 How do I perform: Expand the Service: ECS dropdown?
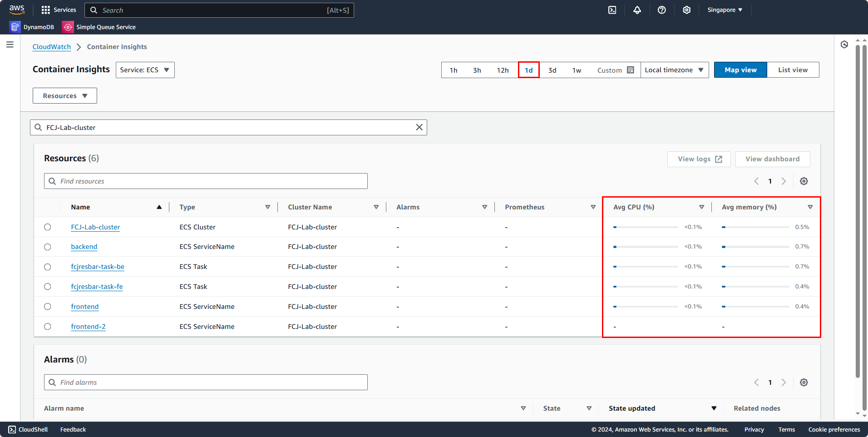(145, 70)
